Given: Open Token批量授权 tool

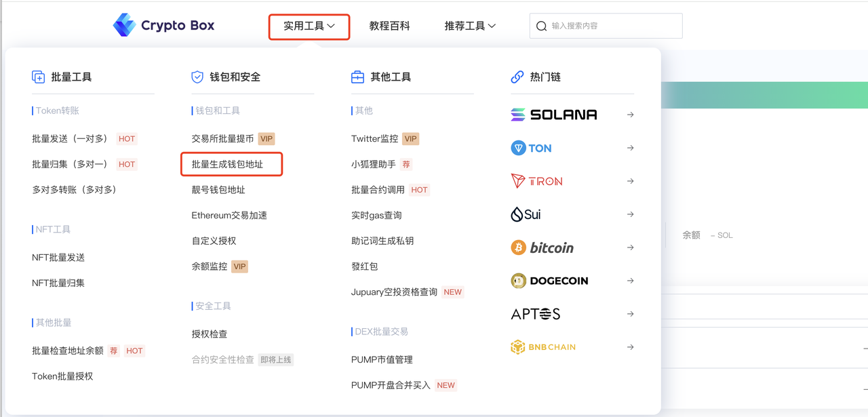Looking at the screenshot, I should click(62, 376).
